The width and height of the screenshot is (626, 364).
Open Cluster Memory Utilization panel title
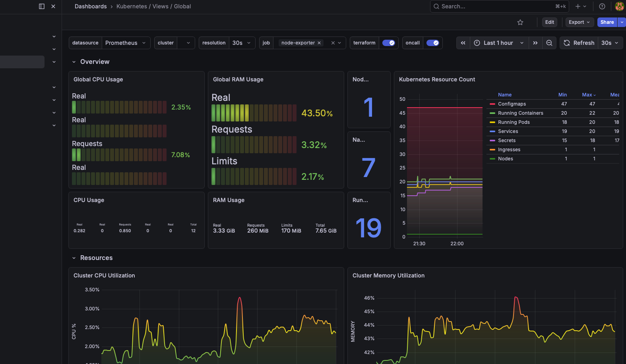[x=388, y=275]
